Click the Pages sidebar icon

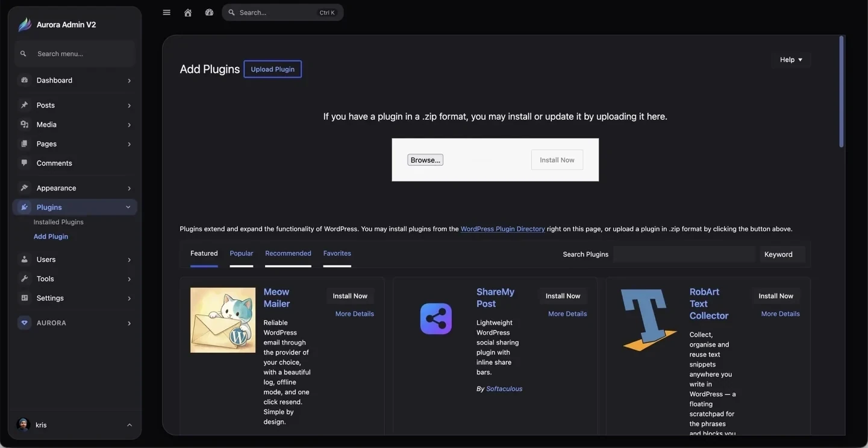[x=24, y=144]
